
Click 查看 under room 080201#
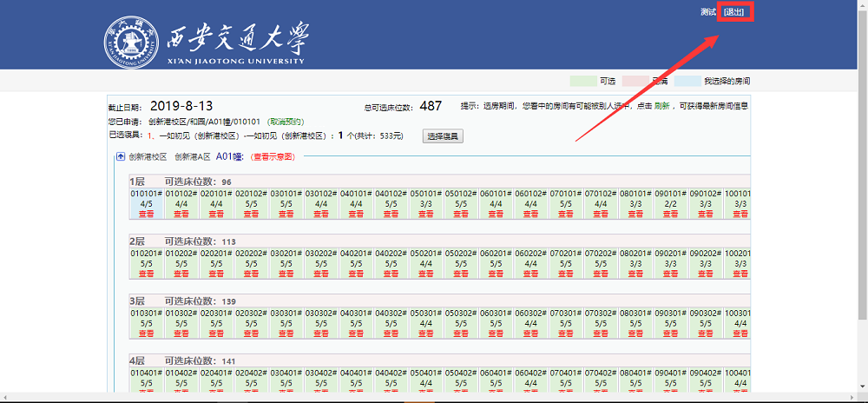635,274
